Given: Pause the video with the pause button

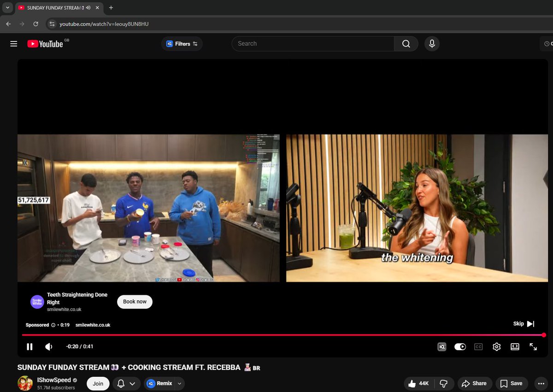Looking at the screenshot, I should click(29, 347).
